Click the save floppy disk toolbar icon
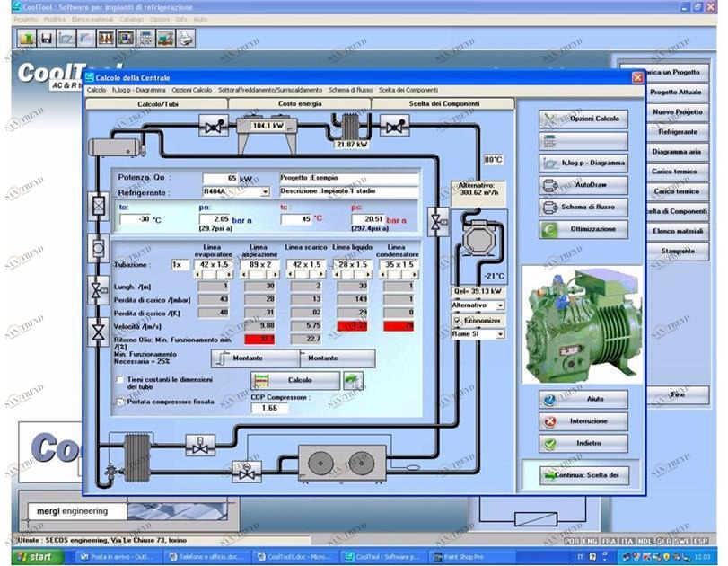Image resolution: width=728 pixels, height=566 pixels. (45, 38)
